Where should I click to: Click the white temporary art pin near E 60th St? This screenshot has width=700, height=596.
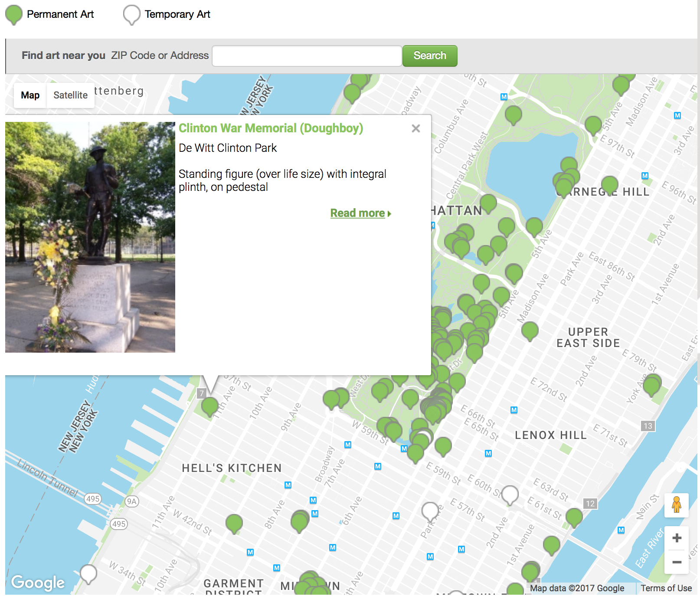click(x=510, y=494)
